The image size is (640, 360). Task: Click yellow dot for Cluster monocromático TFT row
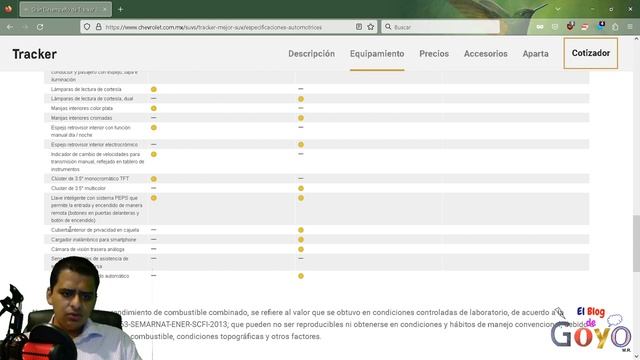coord(154,179)
